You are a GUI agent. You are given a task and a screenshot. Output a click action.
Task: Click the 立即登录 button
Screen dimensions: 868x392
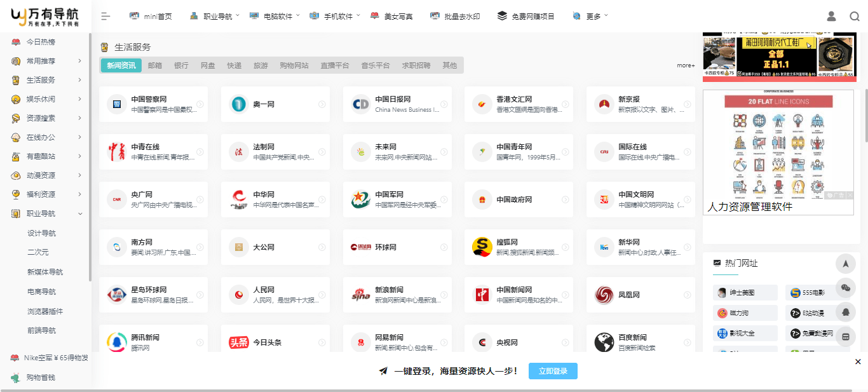point(553,371)
